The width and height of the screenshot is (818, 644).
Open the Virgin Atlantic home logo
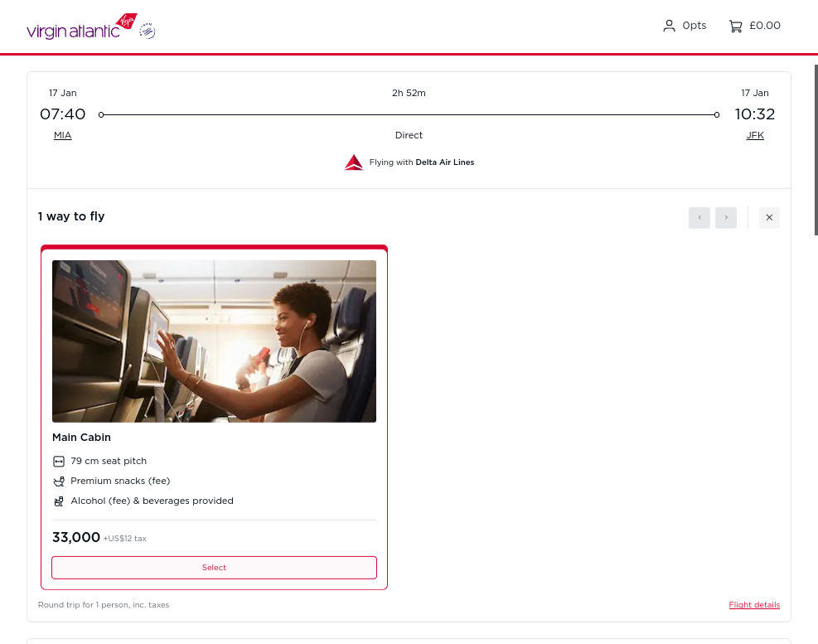82,27
